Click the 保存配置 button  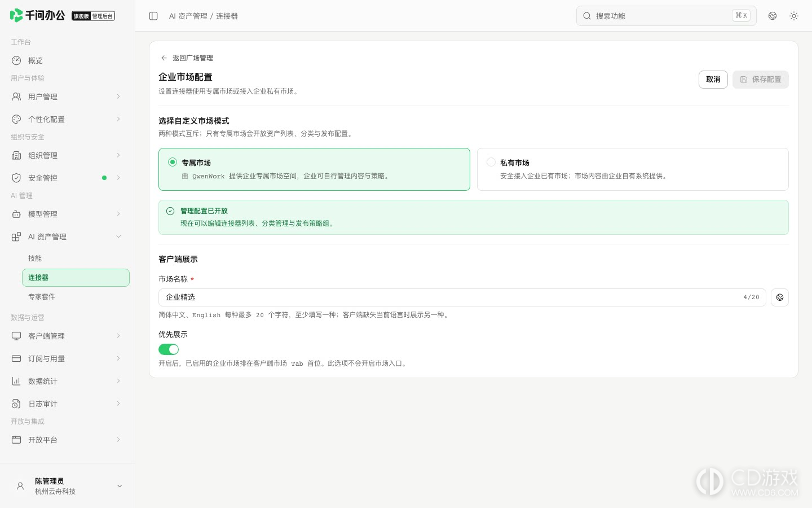click(761, 80)
